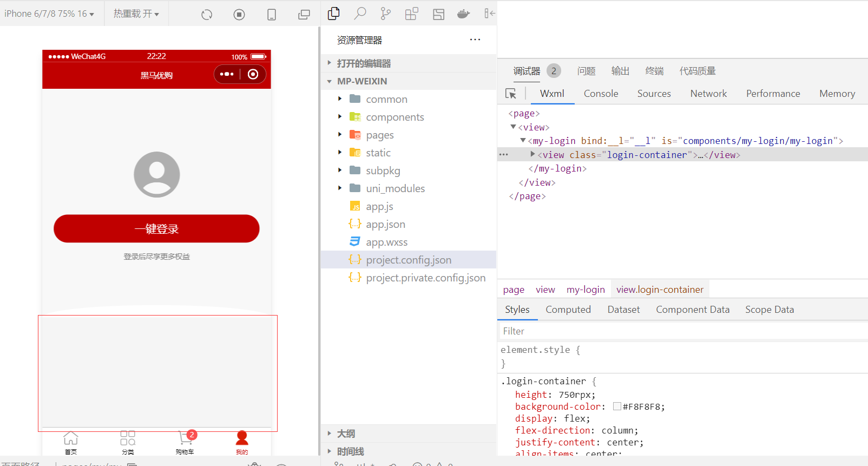
Task: Click the detach simulator window icon
Action: pyautogui.click(x=304, y=15)
